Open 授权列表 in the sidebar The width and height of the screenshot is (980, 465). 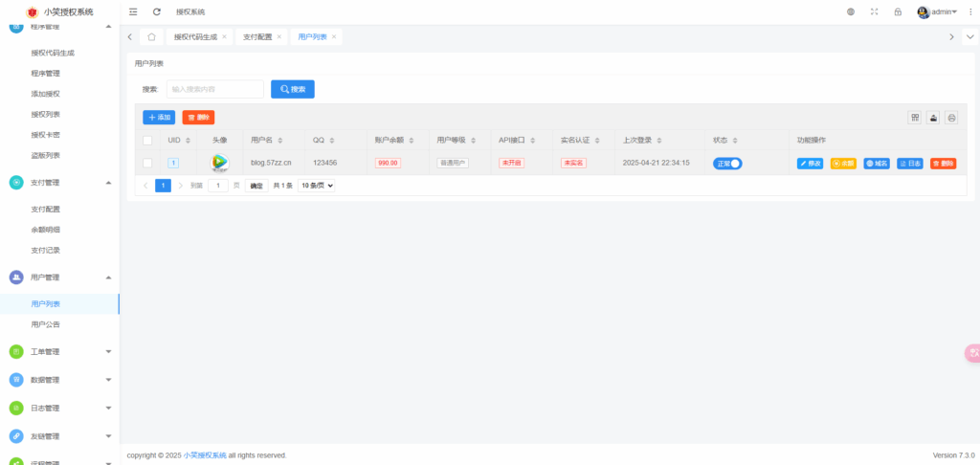tap(46, 115)
